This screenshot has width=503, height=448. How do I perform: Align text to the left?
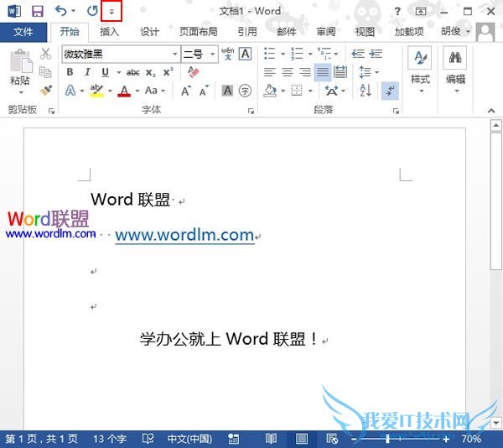pos(269,72)
